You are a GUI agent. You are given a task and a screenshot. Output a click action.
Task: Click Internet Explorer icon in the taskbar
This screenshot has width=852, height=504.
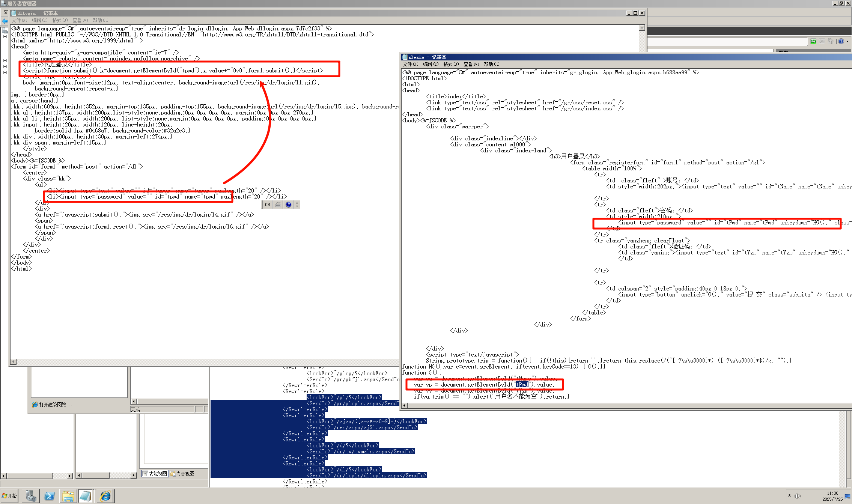tap(105, 496)
